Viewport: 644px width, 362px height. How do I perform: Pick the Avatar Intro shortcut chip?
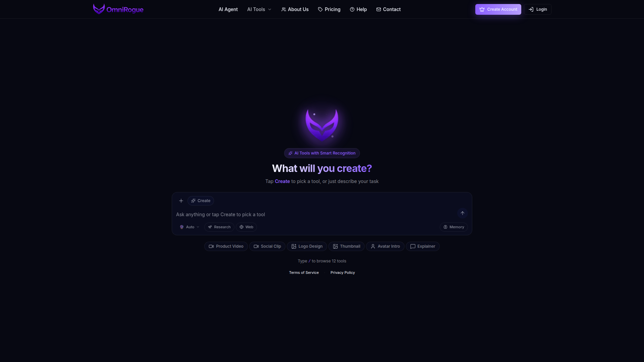pos(385,246)
